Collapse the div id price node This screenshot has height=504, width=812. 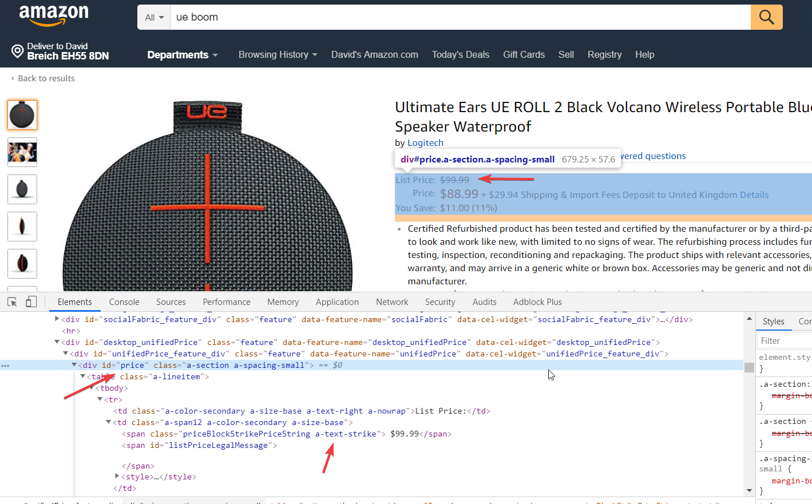tap(74, 365)
